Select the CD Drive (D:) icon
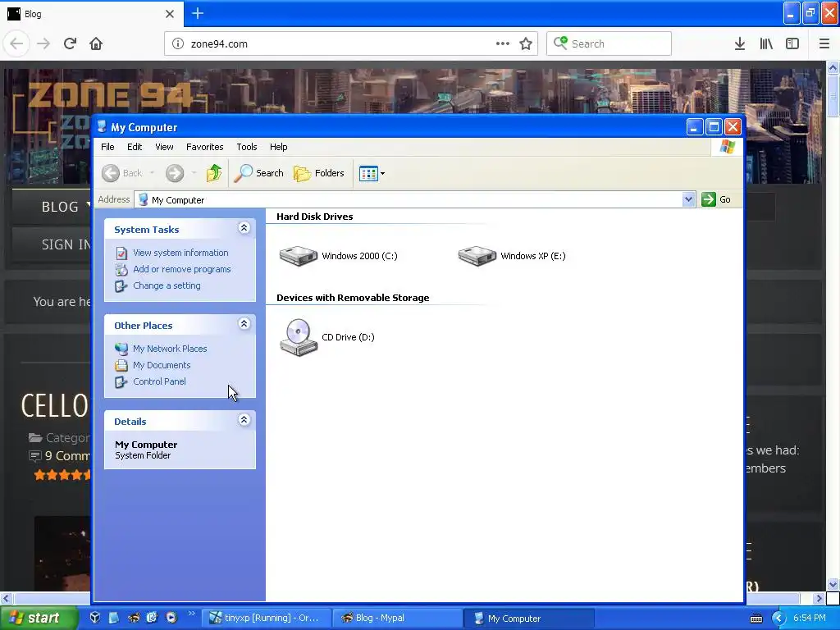Image resolution: width=840 pixels, height=630 pixels. 299,337
